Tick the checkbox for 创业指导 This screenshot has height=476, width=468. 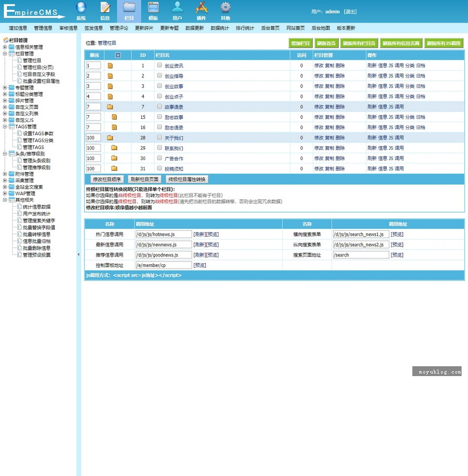(x=159, y=75)
